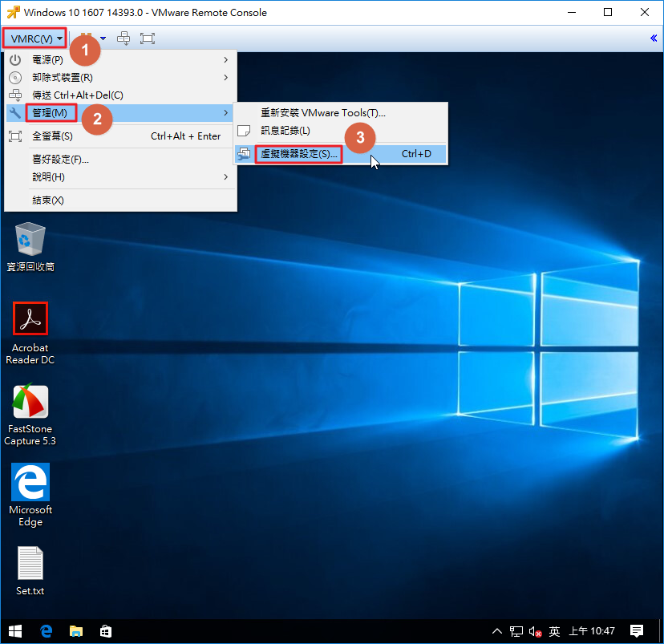Open the 電源(P) power submenu
Image resolution: width=664 pixels, height=644 pixels.
point(120,59)
